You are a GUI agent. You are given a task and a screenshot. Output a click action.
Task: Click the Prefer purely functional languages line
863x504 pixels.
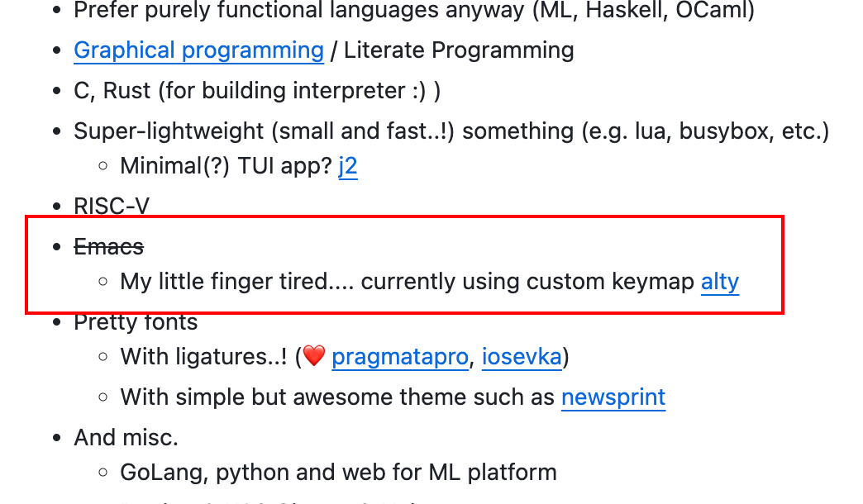coord(414,11)
